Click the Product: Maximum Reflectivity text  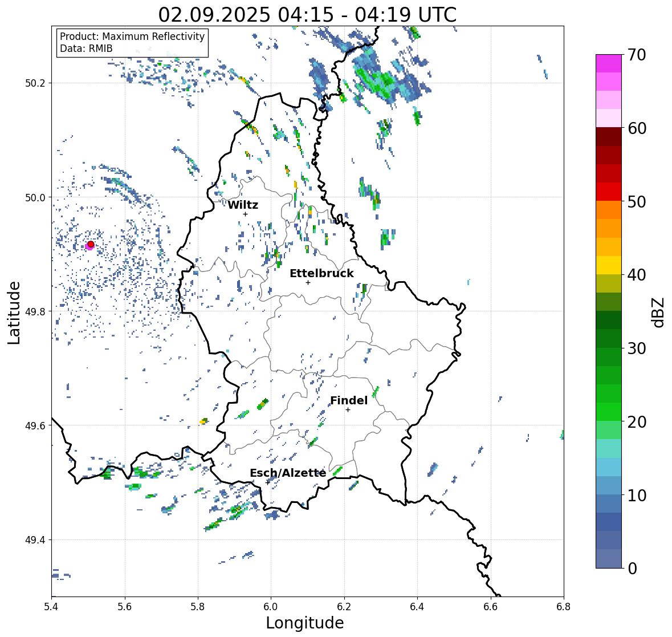pyautogui.click(x=132, y=36)
